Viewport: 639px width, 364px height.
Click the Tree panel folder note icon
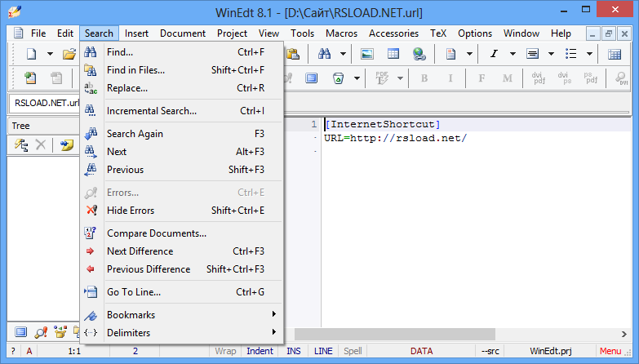point(66,144)
